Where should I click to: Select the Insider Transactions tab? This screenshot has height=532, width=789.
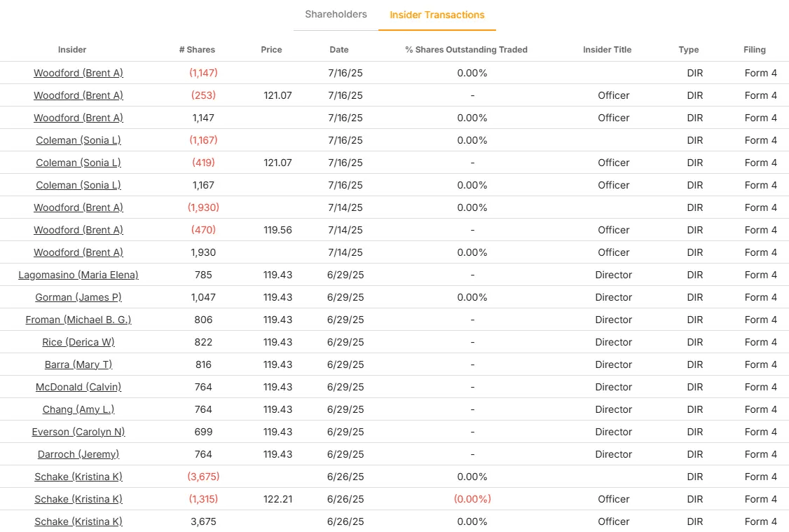click(x=437, y=15)
